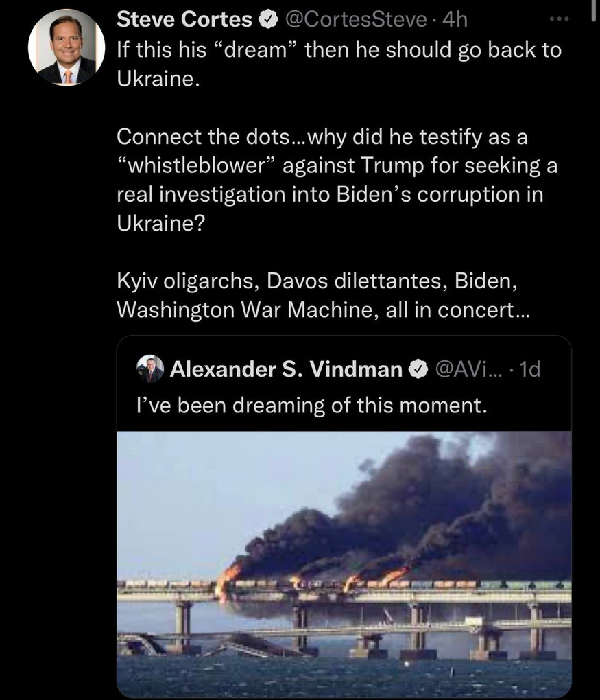Open the 1d timestamp of quoted tweet
The image size is (600, 700).
(529, 369)
